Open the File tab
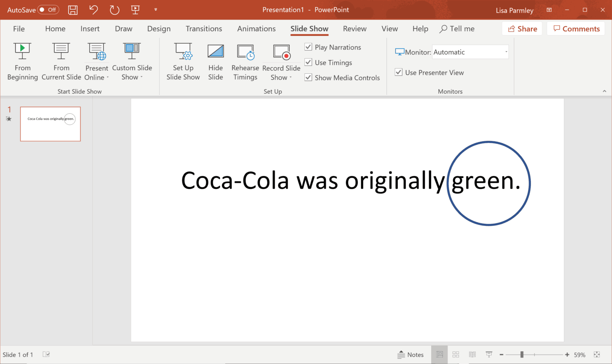 pos(19,29)
